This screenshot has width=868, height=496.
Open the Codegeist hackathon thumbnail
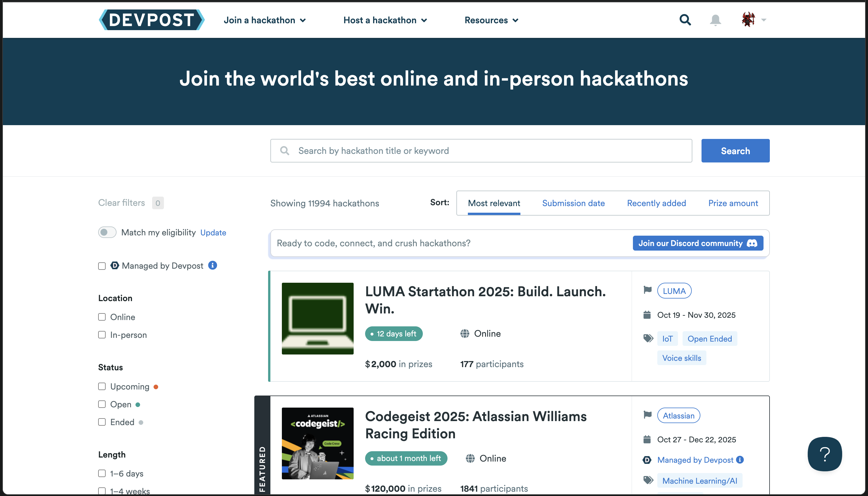click(x=317, y=443)
